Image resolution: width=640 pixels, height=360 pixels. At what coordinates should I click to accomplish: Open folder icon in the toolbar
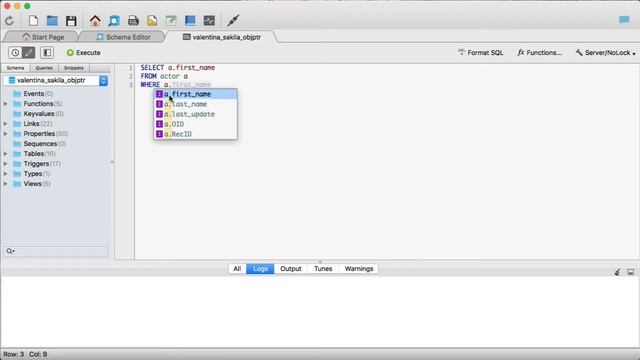52,21
